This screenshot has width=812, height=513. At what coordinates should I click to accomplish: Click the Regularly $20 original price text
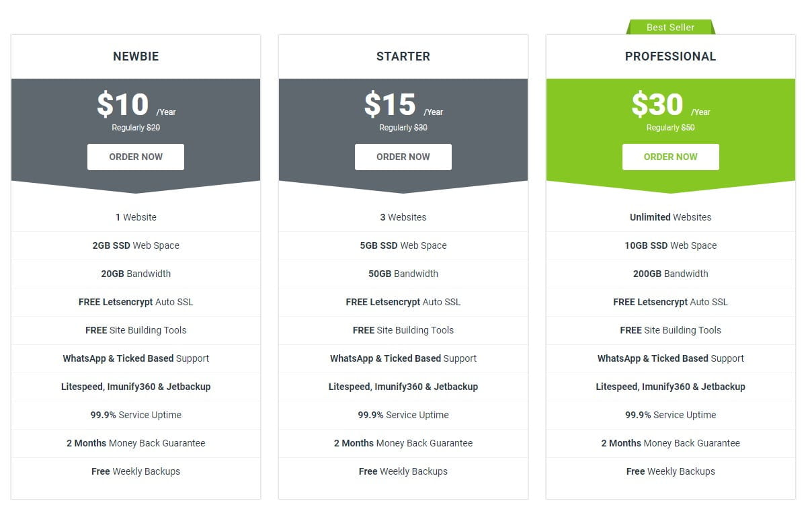[x=136, y=128]
